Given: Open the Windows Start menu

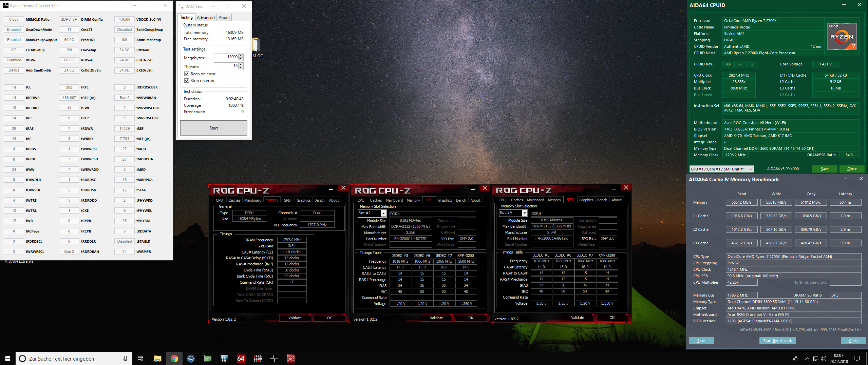Looking at the screenshot, I should [x=7, y=358].
